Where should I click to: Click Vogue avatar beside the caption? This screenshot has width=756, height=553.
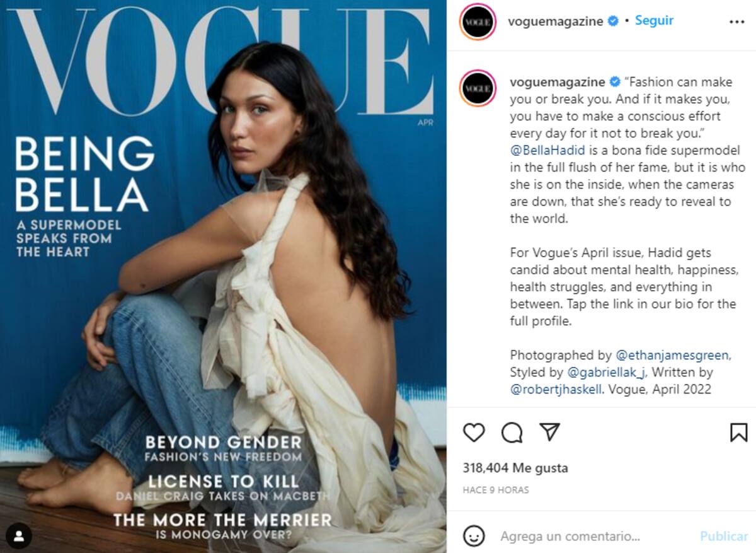(x=478, y=88)
